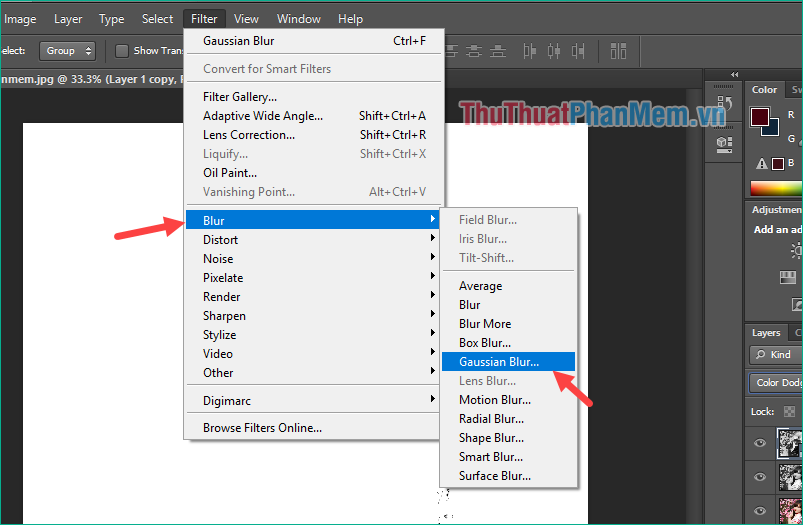Choose Surface Blur filter

coord(508,475)
